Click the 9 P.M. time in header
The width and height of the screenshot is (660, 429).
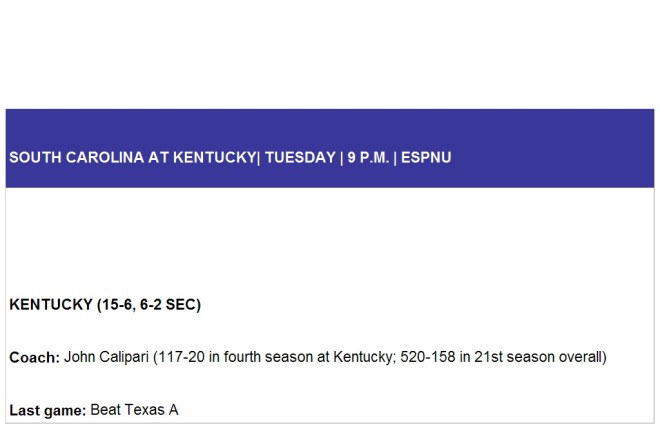(368, 157)
